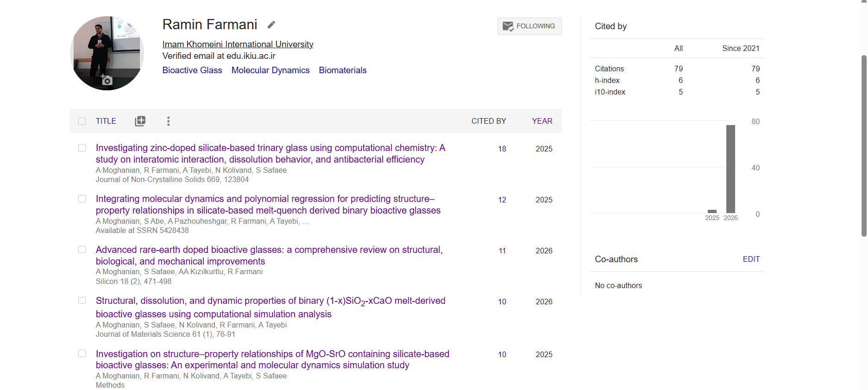
Task: Click the camera change-photo icon
Action: (107, 80)
